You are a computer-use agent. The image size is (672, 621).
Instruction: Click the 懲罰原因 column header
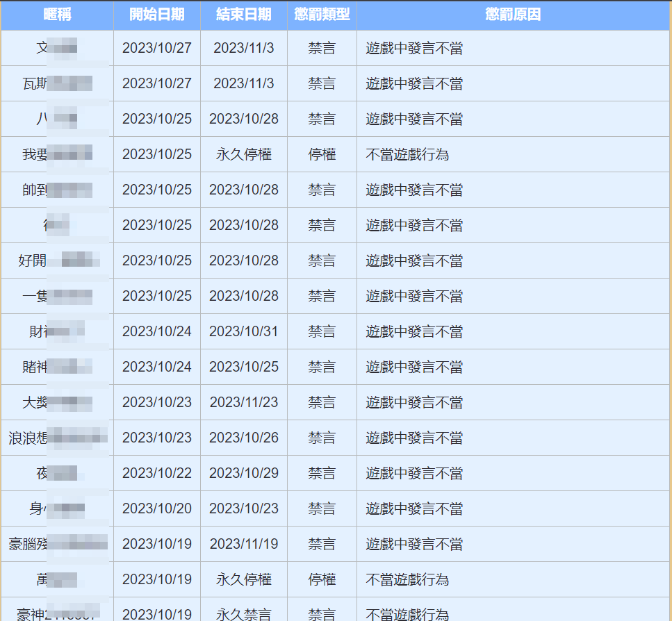coord(513,15)
